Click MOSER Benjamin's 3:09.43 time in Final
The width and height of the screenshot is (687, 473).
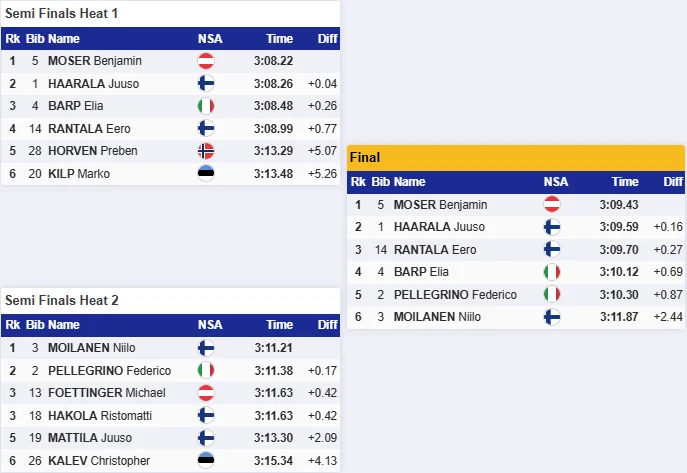click(x=619, y=205)
